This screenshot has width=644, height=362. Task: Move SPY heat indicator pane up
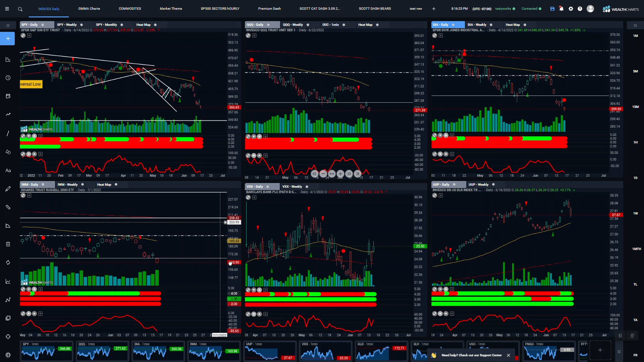click(34, 136)
